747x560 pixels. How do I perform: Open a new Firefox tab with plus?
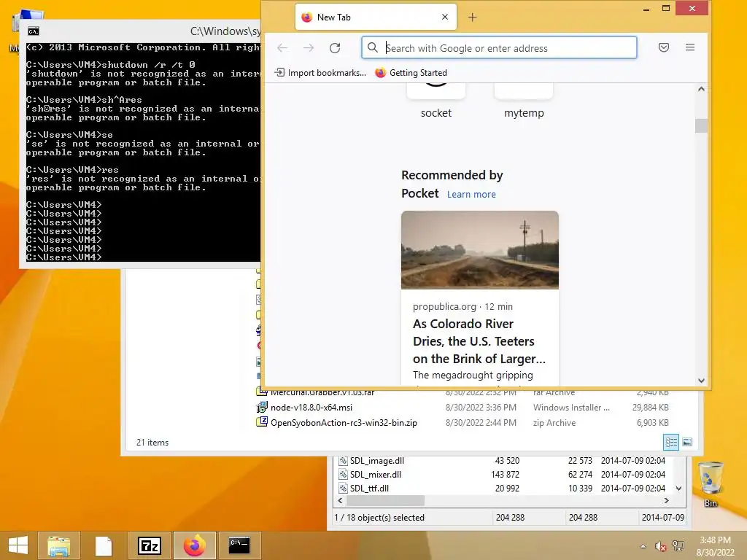click(x=472, y=17)
